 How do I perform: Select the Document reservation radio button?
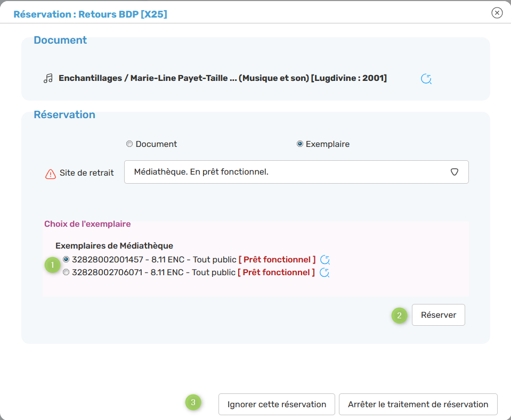129,144
